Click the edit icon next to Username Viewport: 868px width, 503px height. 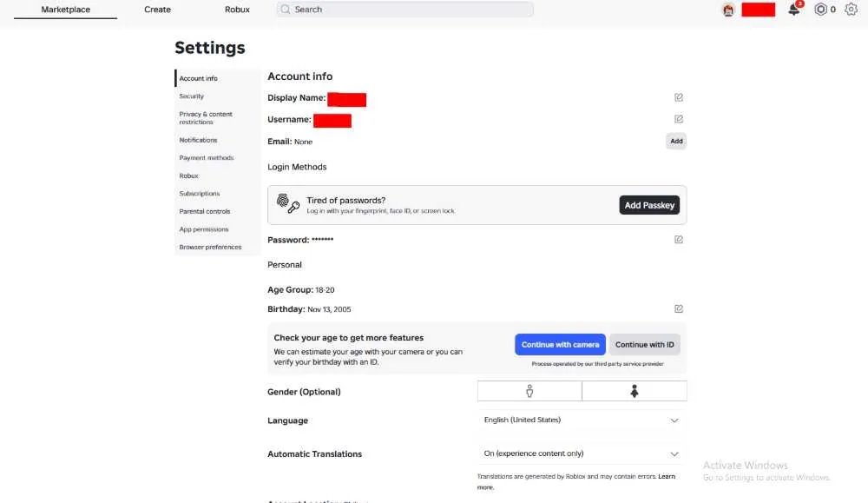pos(678,119)
